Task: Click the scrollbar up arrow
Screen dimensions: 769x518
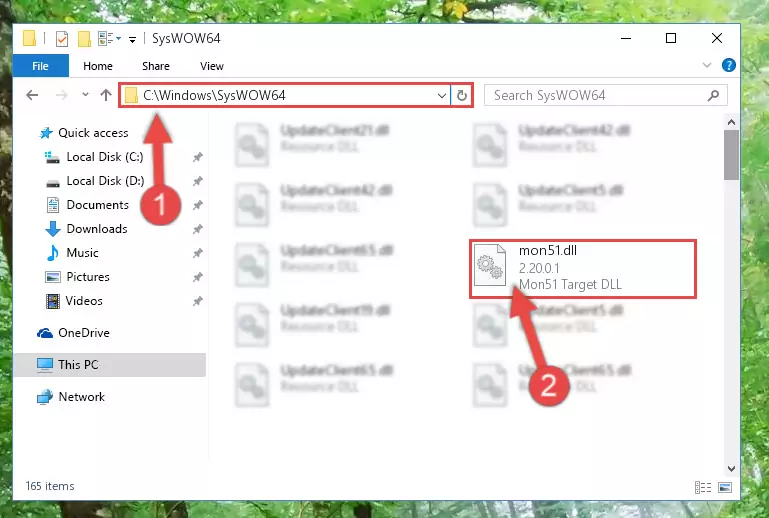Action: point(731,122)
